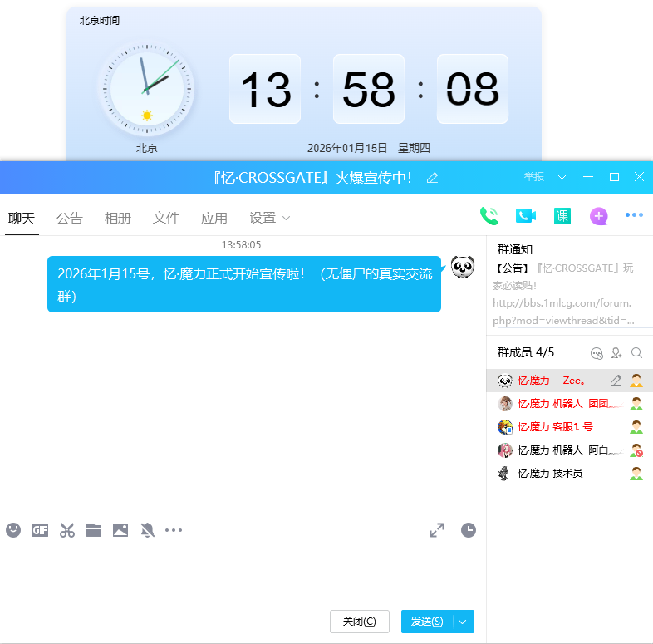Send a file via folder icon
Image resolution: width=653 pixels, height=644 pixels.
(94, 530)
